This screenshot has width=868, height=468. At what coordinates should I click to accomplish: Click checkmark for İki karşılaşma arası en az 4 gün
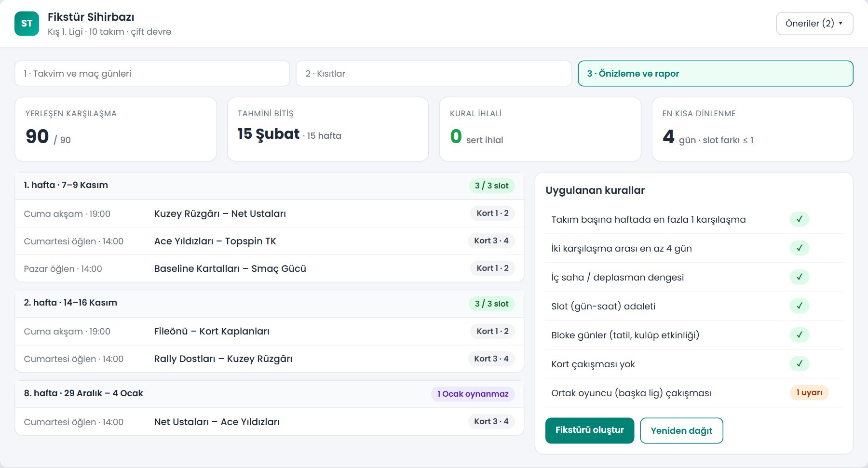tap(800, 248)
